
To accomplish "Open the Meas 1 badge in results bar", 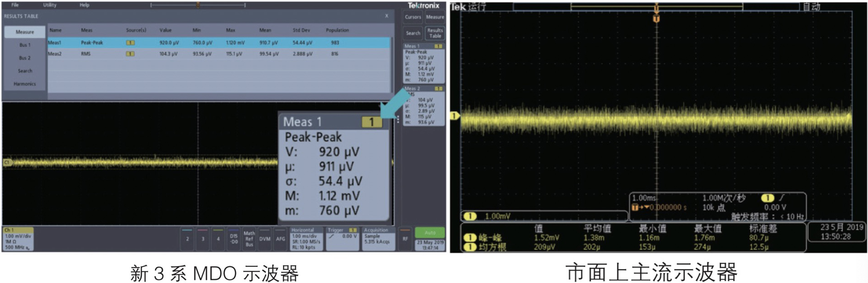I will pyautogui.click(x=424, y=63).
